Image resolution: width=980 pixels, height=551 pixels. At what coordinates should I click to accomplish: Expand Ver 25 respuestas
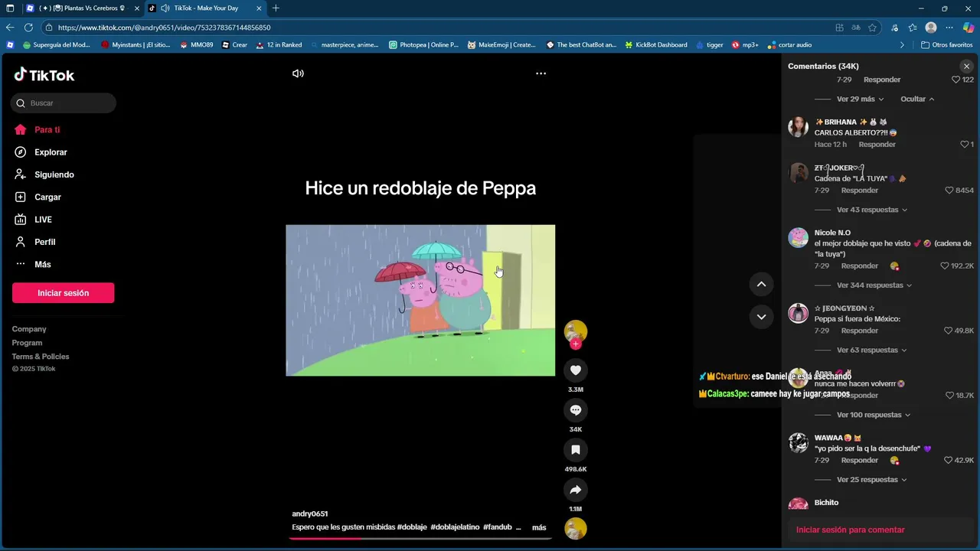872,480
